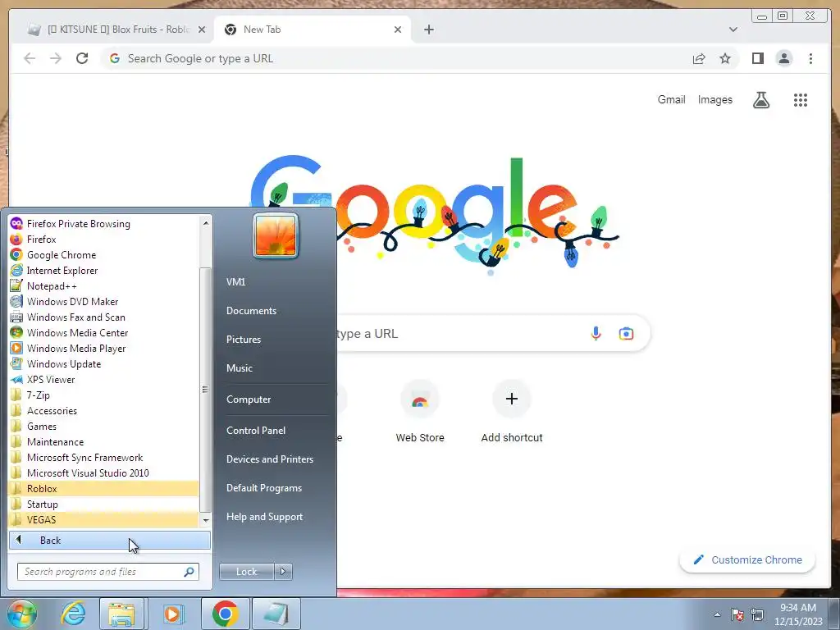Open Chrome's three-dot menu
Screen dimensions: 840x630
[x=810, y=58]
